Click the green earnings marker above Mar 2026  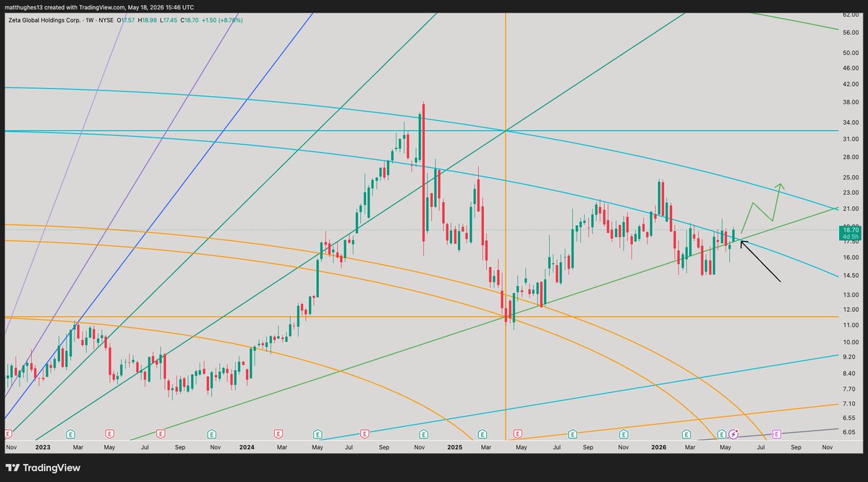(x=686, y=434)
